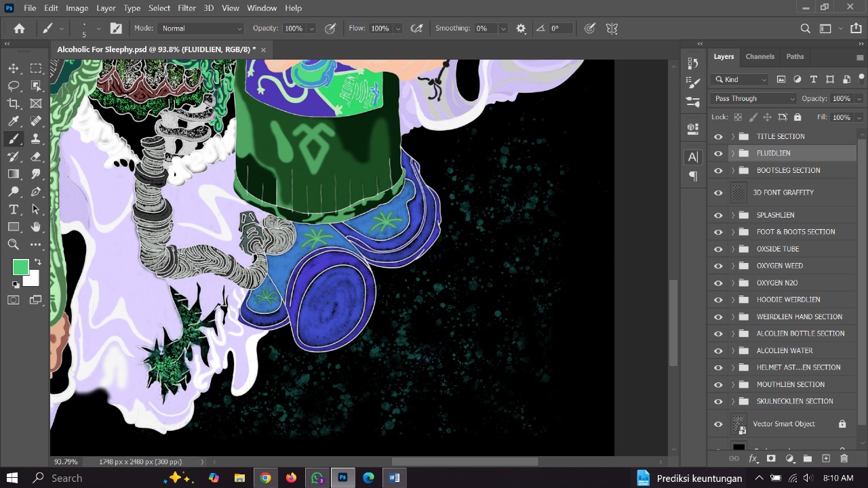Open the blend mode dropdown showing Pass Through
868x488 pixels.
[753, 98]
